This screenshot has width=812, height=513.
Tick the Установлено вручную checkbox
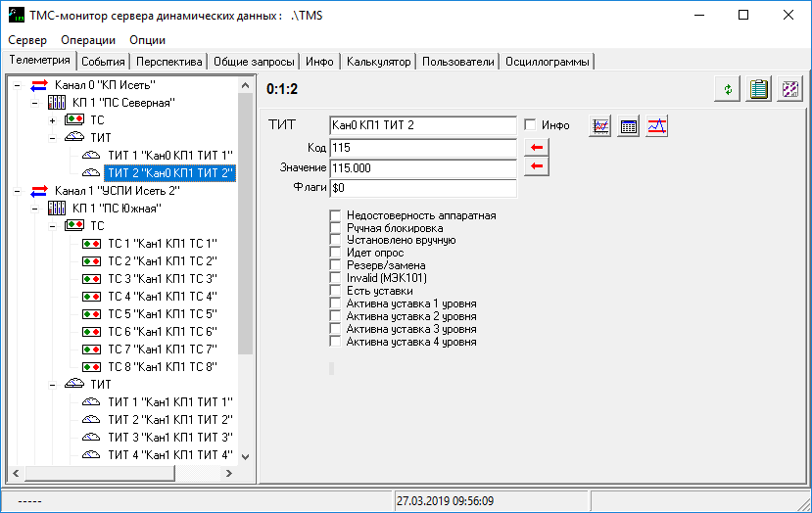pyautogui.click(x=336, y=240)
